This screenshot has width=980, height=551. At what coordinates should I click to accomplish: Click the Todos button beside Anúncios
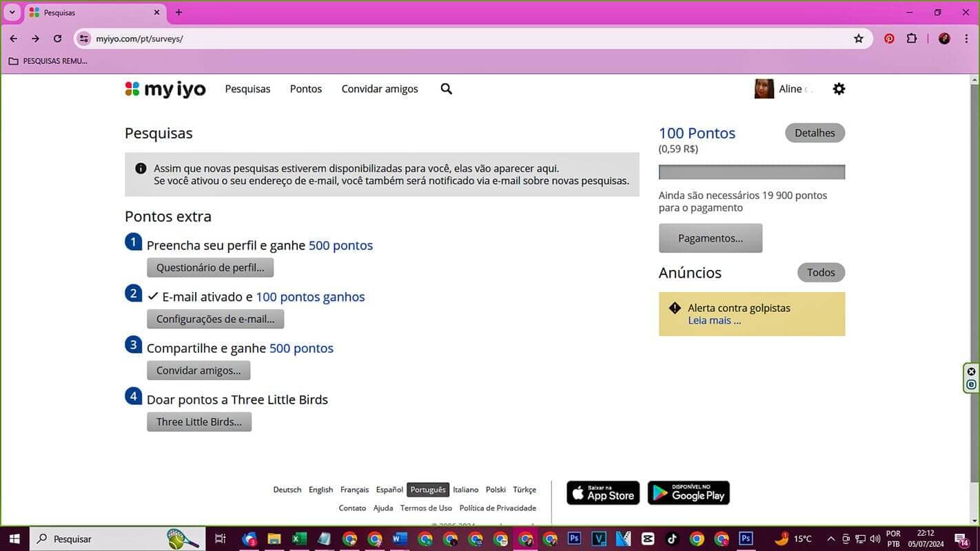coord(821,272)
